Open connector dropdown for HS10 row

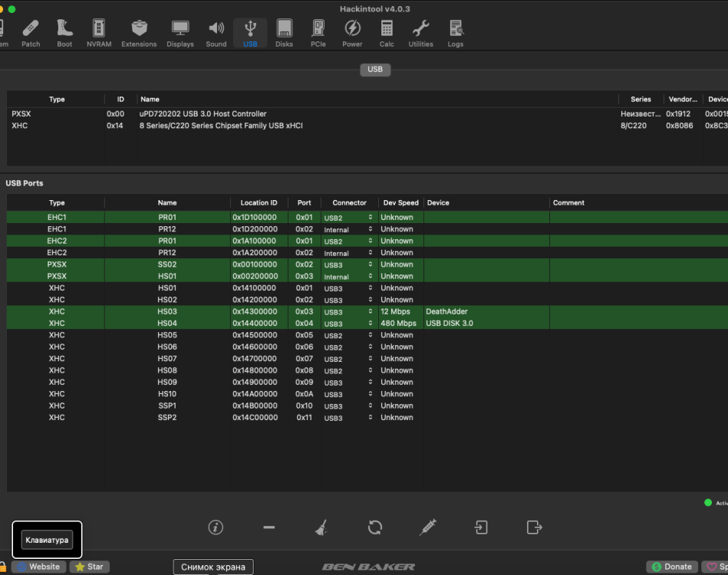[370, 394]
